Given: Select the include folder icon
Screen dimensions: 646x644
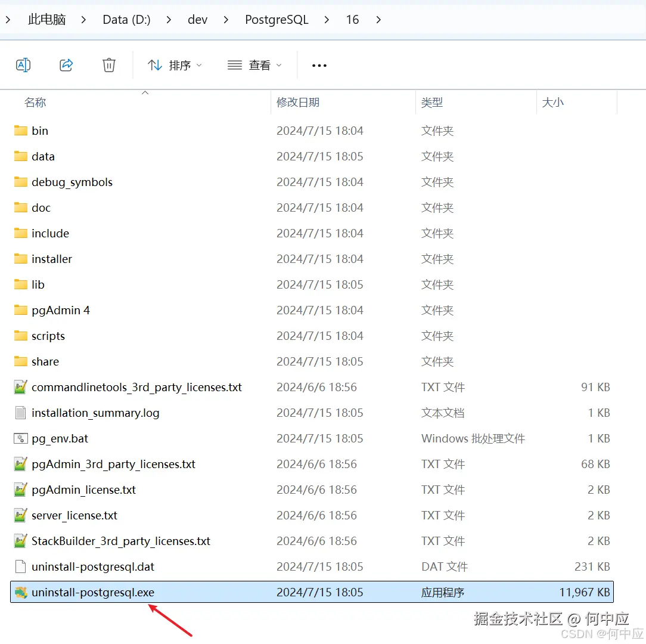Looking at the screenshot, I should click(21, 233).
